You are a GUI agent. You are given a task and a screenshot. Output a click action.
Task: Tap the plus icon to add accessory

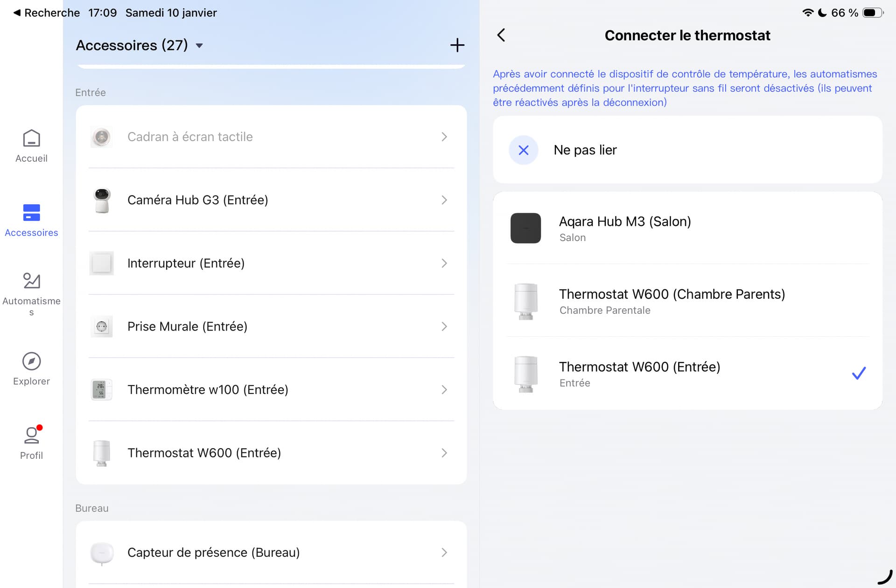[x=457, y=45]
